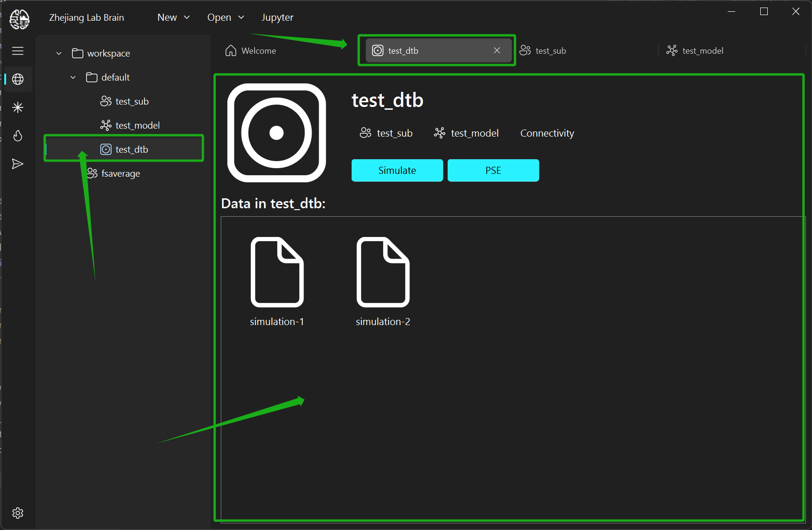Click the target icon on test_dtb tab
The height and width of the screenshot is (530, 812).
click(378, 50)
